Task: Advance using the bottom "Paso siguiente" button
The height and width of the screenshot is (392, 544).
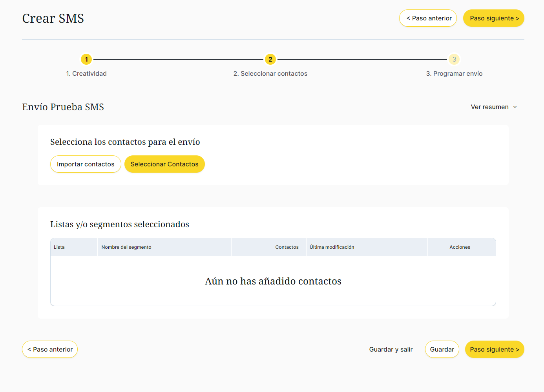Action: coord(494,350)
